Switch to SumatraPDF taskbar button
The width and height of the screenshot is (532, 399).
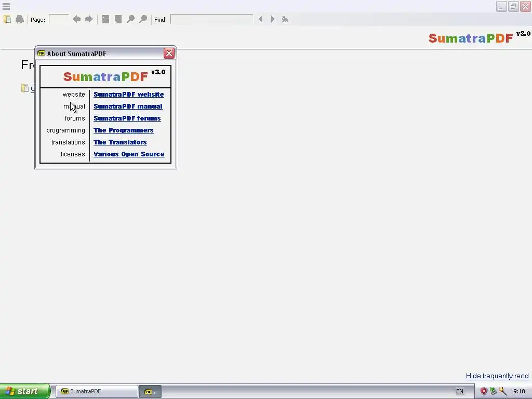coord(97,391)
